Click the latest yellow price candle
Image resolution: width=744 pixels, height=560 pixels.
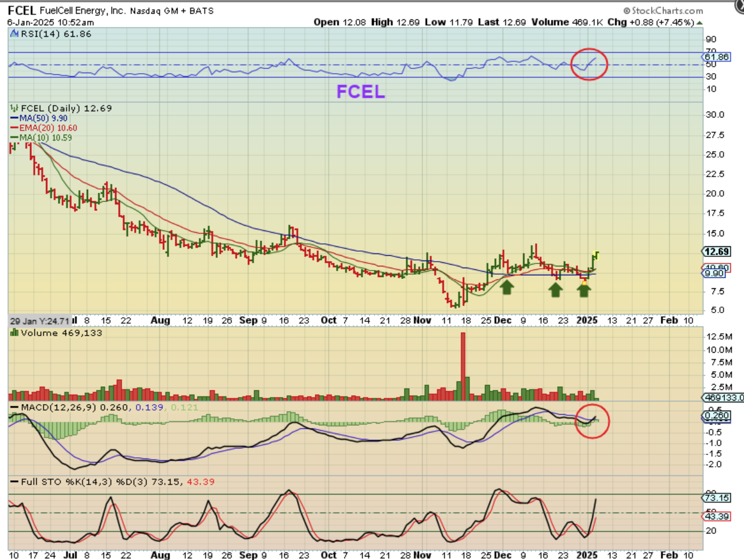pos(597,256)
